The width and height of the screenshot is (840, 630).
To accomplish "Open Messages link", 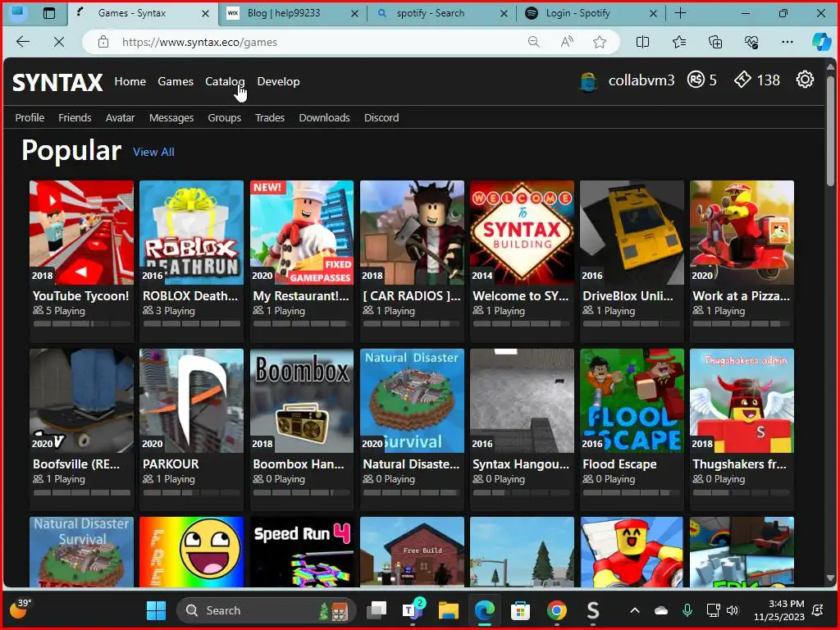I will [171, 117].
